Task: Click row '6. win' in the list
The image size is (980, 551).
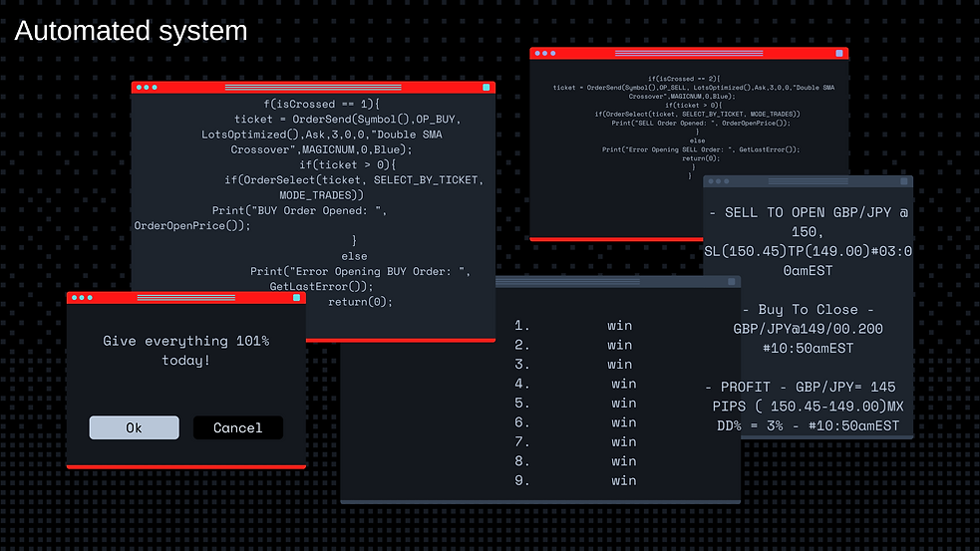Action: [x=575, y=422]
